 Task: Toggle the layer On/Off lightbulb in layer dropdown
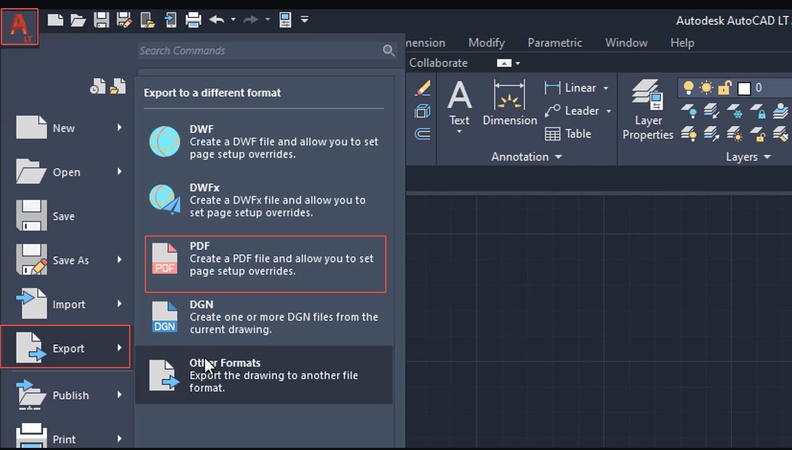(688, 88)
